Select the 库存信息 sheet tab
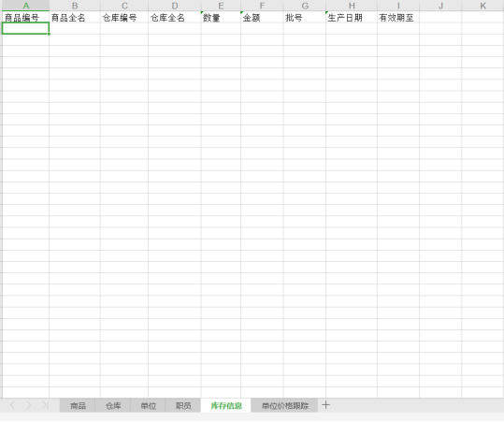Viewport: 504px width, 422px height. coord(226,405)
